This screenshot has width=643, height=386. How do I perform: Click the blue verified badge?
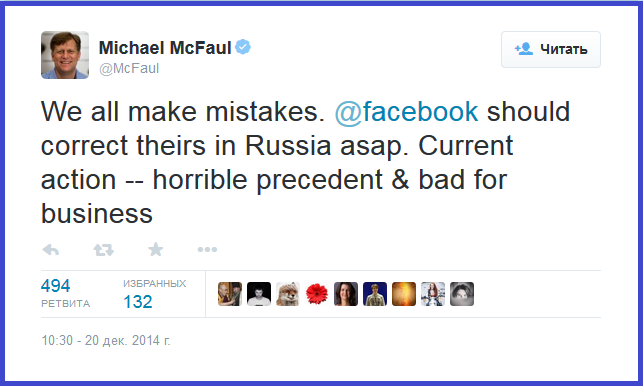point(243,47)
